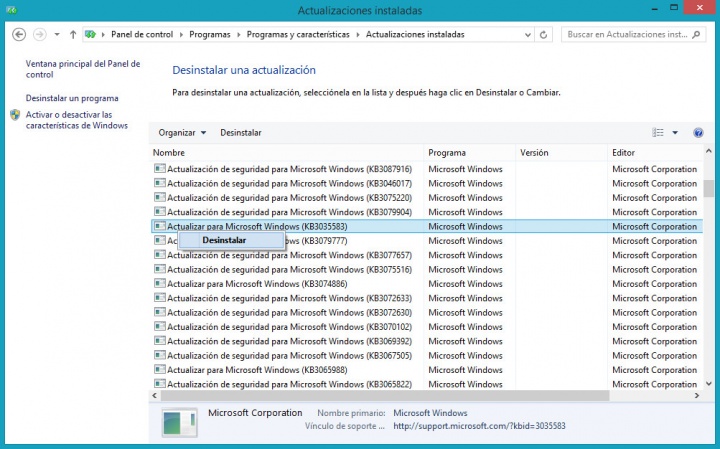
Task: Select update KB3075220 row
Action: pyautogui.click(x=427, y=198)
